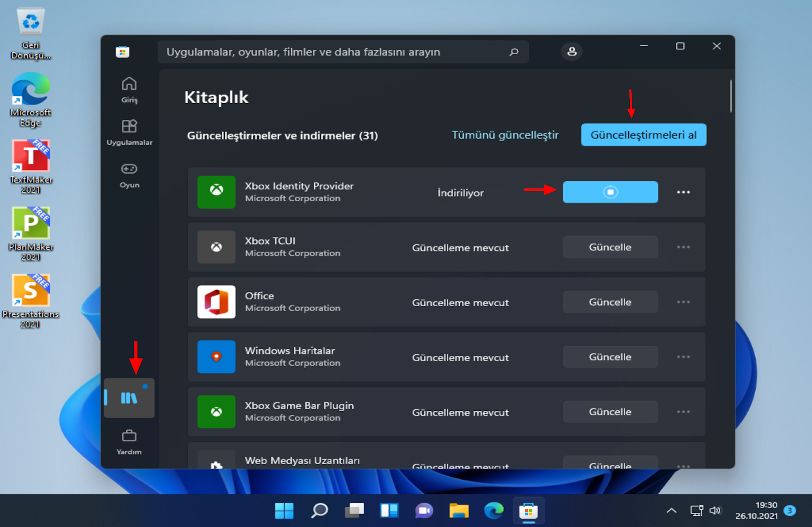This screenshot has width=812, height=527.
Task: Open notification count badge
Action: click(x=790, y=511)
